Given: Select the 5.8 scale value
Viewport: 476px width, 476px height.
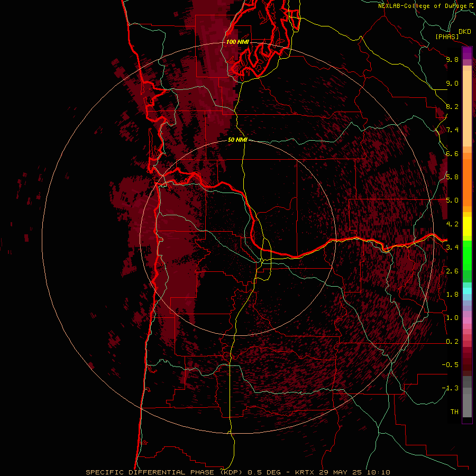Looking at the screenshot, I should tap(452, 177).
